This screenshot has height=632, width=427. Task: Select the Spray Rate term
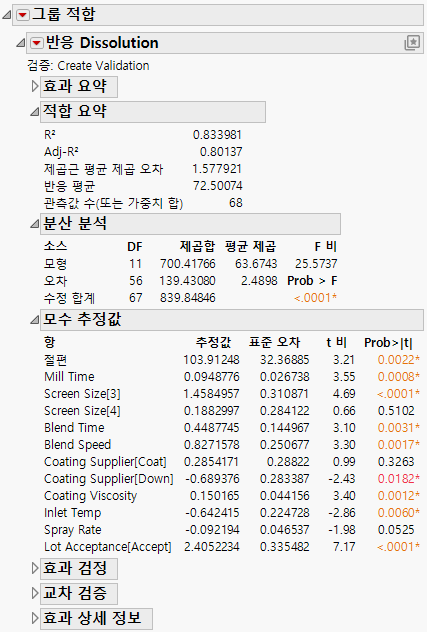click(73, 530)
